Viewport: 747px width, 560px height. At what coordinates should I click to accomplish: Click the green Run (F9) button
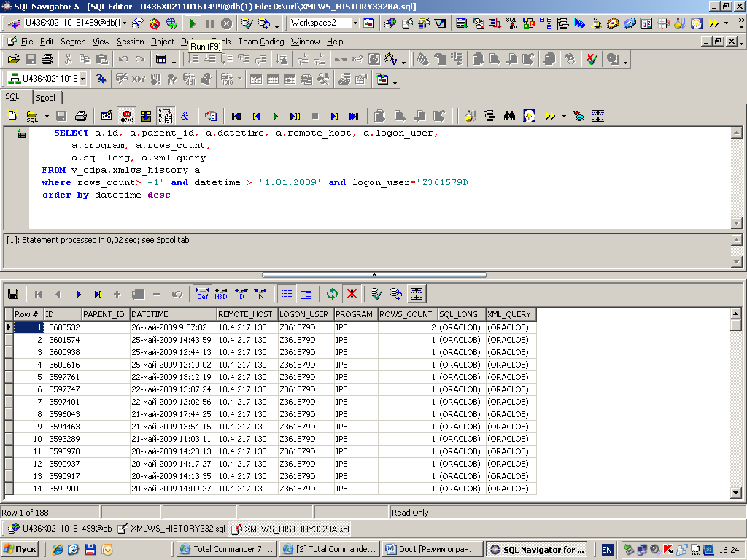(x=193, y=23)
